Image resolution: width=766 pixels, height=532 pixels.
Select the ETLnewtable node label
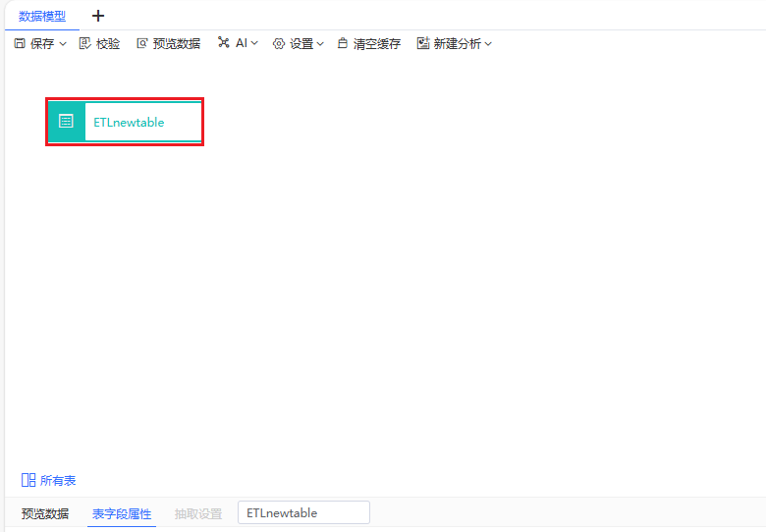click(x=129, y=122)
